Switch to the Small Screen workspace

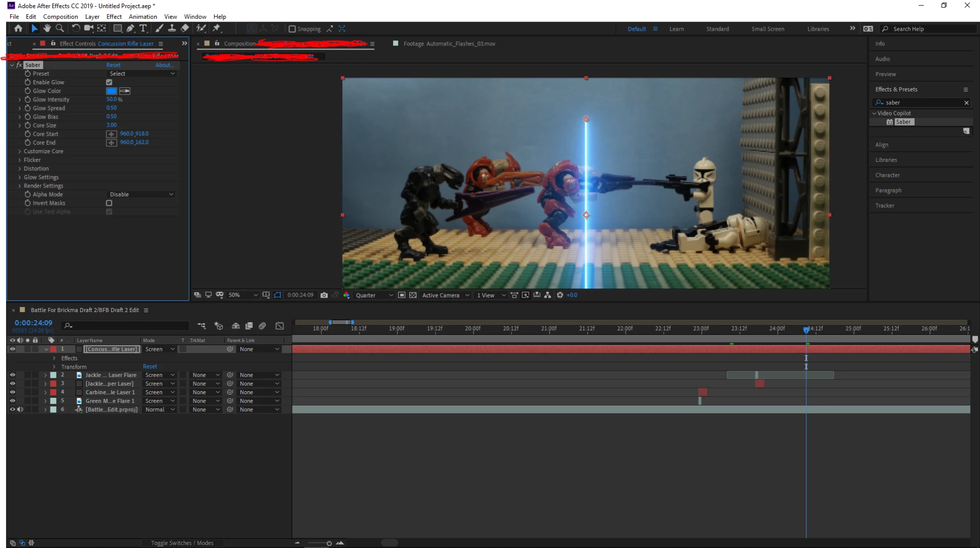pos(768,29)
